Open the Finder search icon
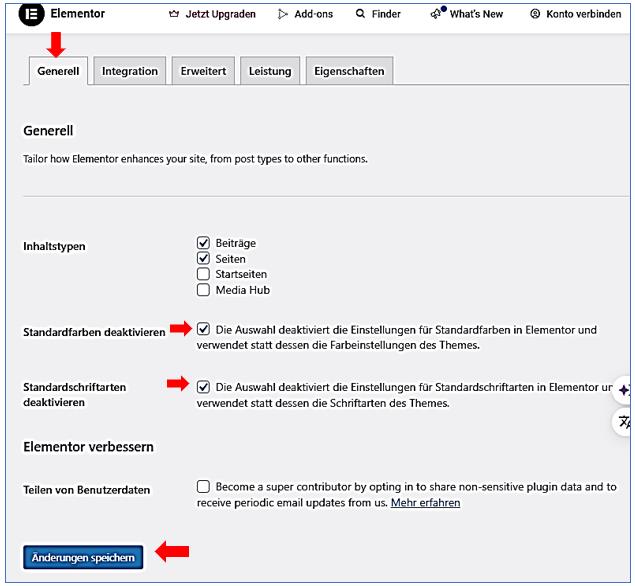 [x=360, y=15]
